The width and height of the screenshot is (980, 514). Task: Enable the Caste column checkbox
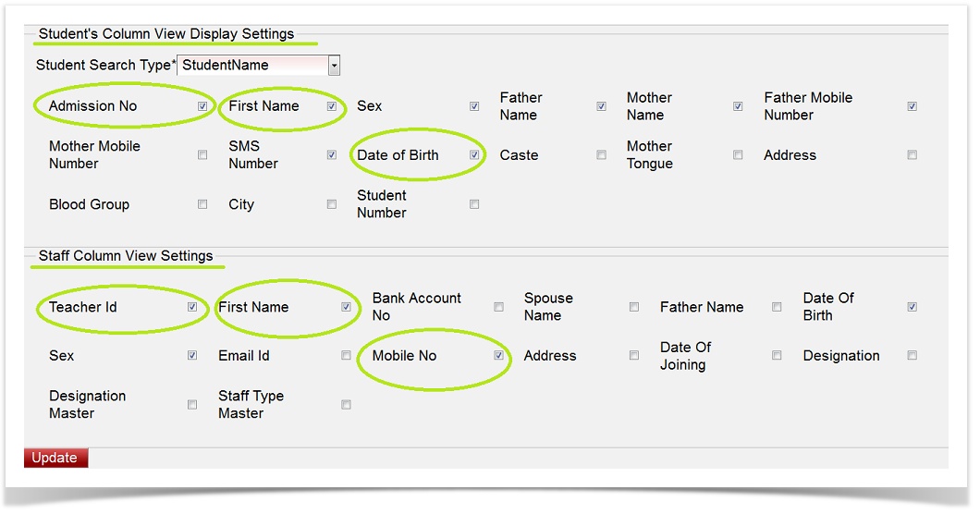tap(601, 155)
